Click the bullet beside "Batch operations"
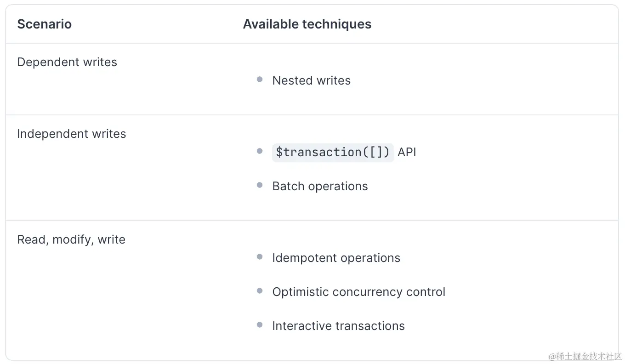Image resolution: width=625 pixels, height=364 pixels. pos(260,185)
